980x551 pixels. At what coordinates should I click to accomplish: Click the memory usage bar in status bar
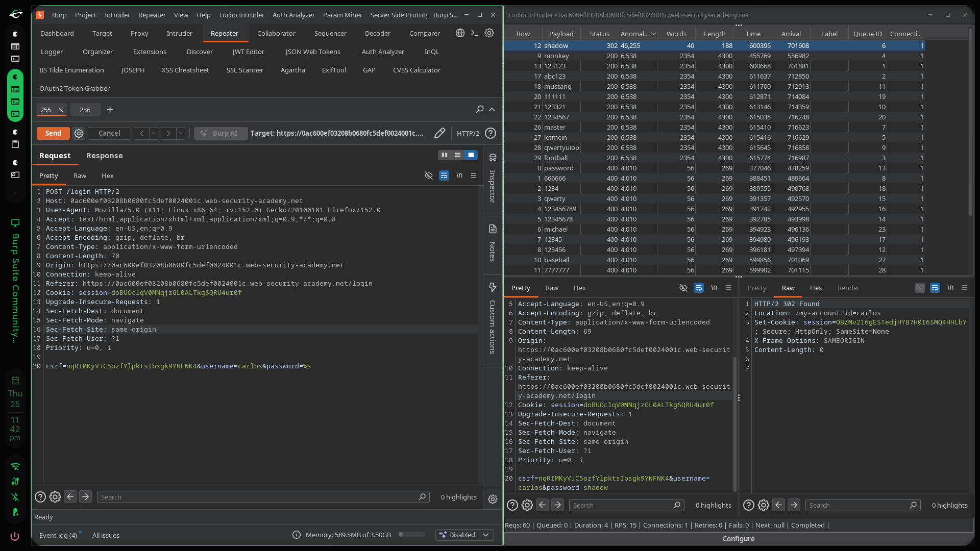click(412, 535)
